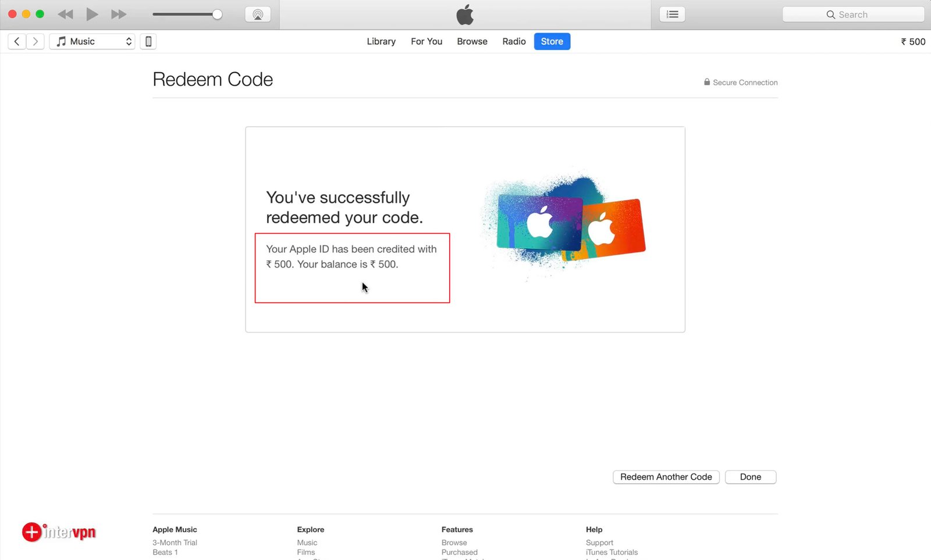
Task: Open the Beats 1 footer link
Action: [165, 552]
